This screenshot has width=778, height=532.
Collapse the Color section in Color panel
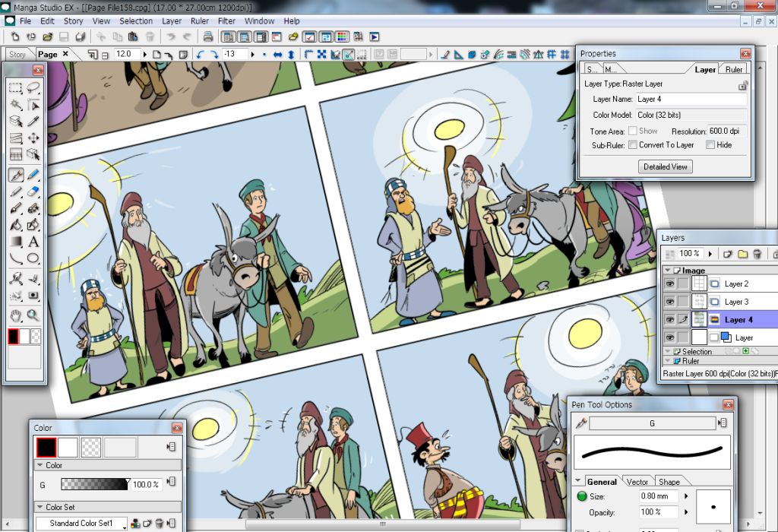(x=40, y=465)
